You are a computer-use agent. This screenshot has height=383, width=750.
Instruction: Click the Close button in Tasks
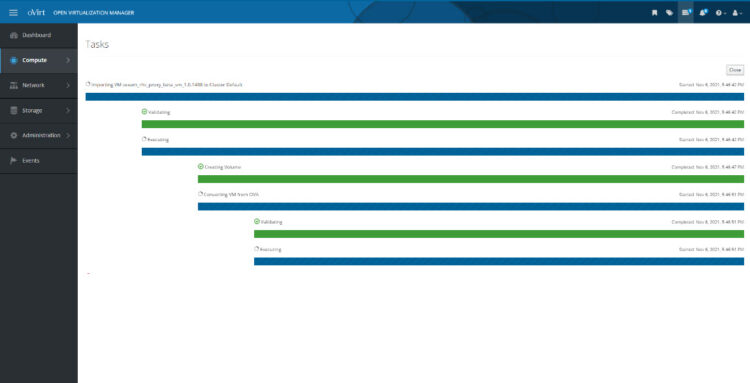(x=735, y=70)
